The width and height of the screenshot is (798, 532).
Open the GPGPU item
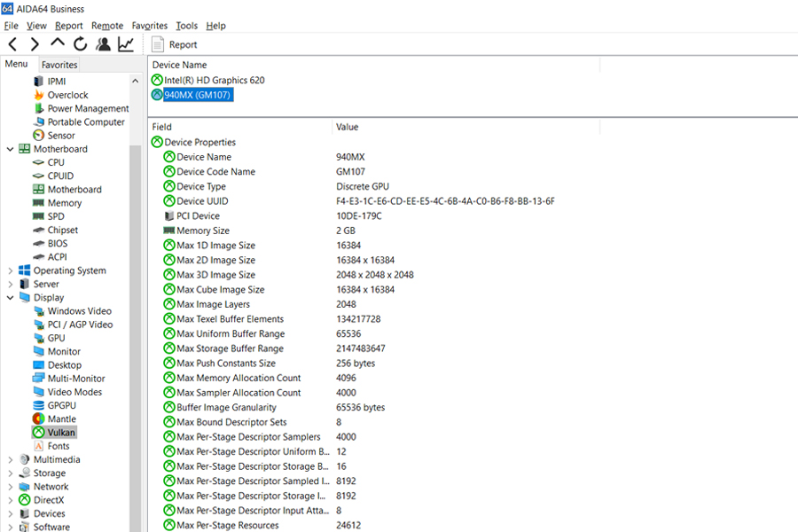[x=61, y=406]
